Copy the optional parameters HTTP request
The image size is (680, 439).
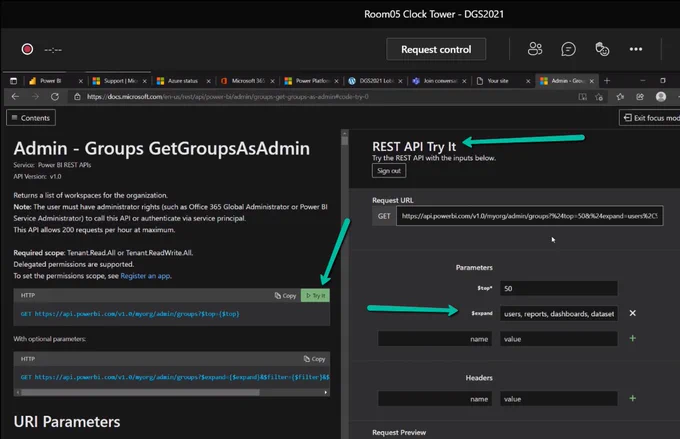[314, 359]
